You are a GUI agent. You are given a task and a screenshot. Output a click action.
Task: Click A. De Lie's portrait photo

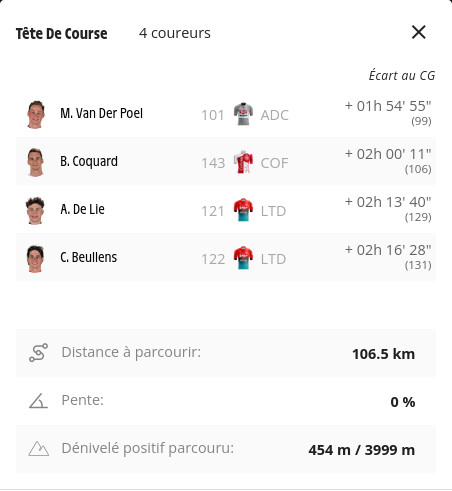[x=35, y=210]
